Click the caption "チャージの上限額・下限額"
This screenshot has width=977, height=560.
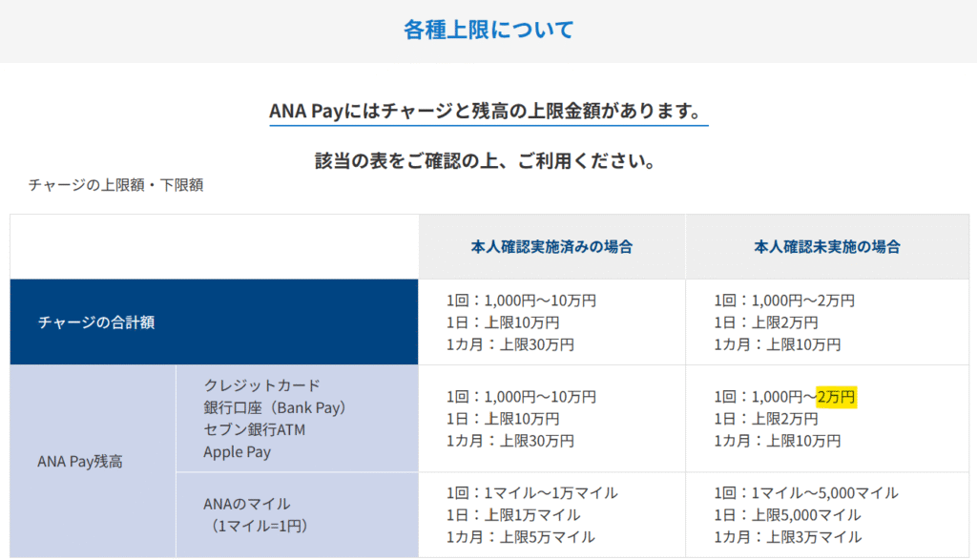115,185
